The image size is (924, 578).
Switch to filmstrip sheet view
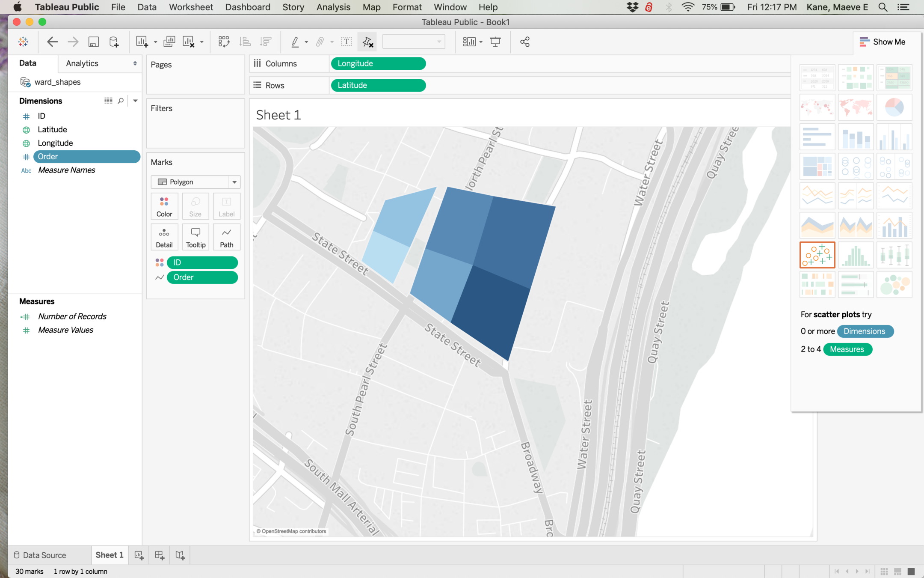tap(898, 572)
